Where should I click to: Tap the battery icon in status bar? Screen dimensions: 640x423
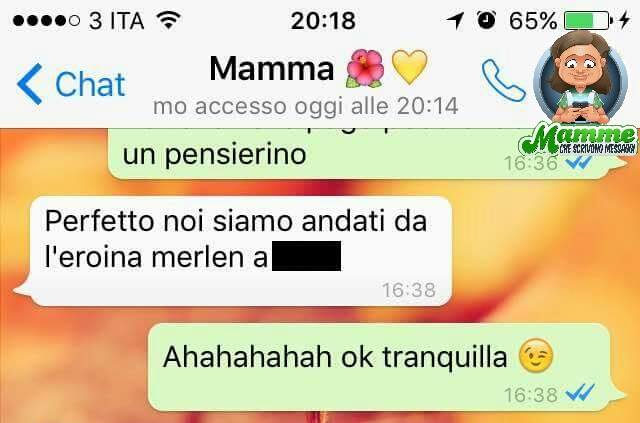(588, 20)
